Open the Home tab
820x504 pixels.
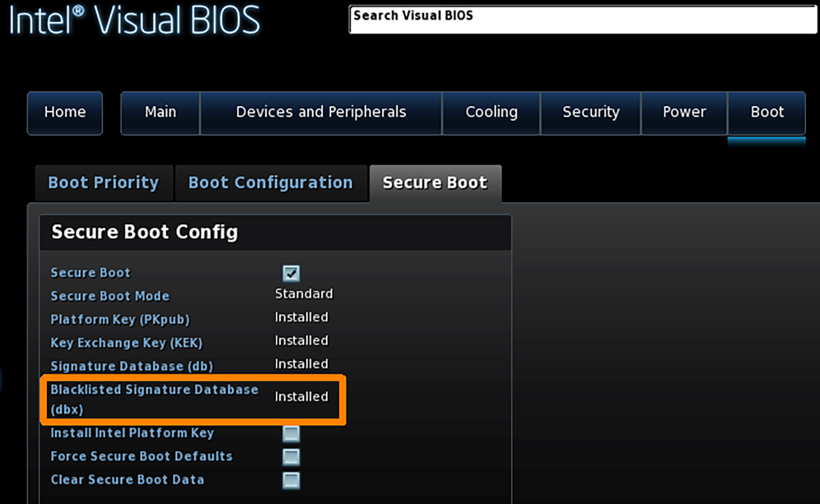(x=65, y=112)
